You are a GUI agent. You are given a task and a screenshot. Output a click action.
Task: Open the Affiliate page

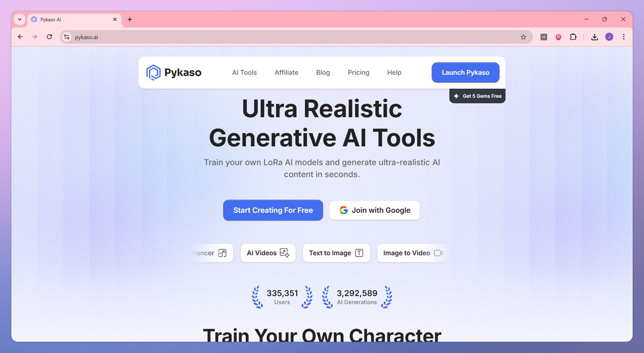pos(287,73)
